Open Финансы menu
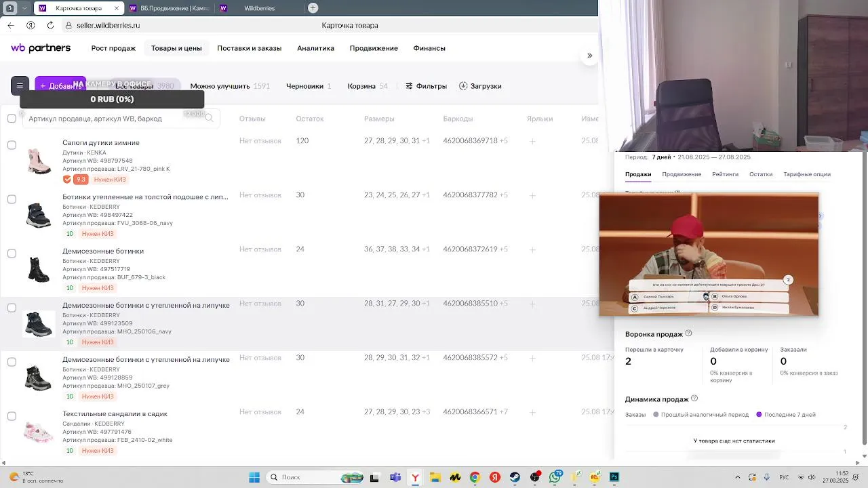This screenshot has width=868, height=488. 429,48
